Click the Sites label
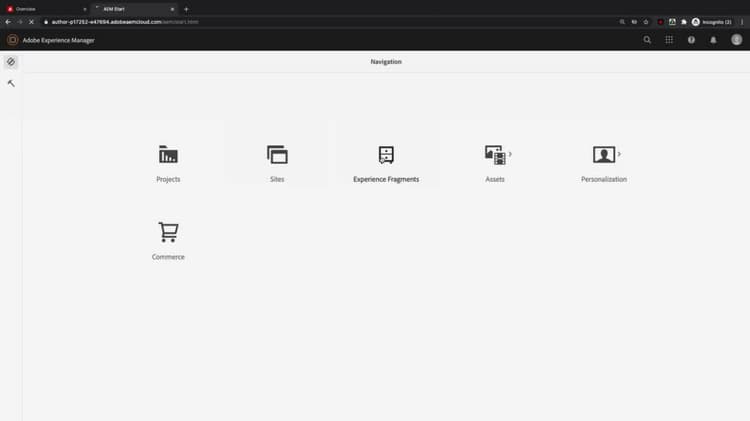750x421 pixels. [x=277, y=179]
